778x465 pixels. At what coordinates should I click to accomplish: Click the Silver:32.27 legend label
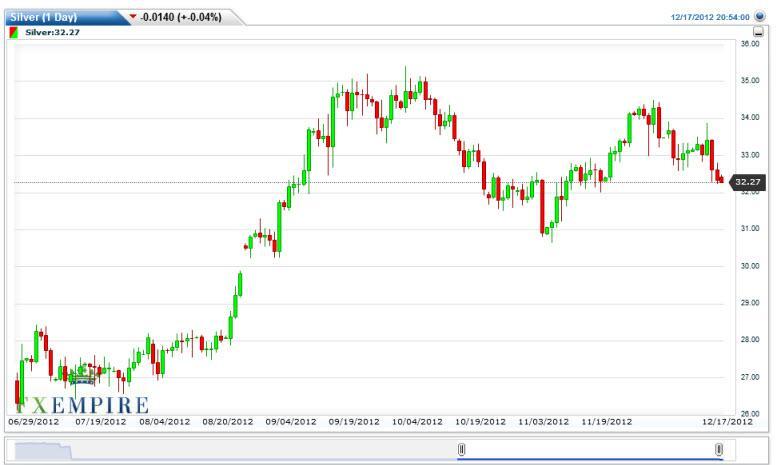click(x=52, y=32)
